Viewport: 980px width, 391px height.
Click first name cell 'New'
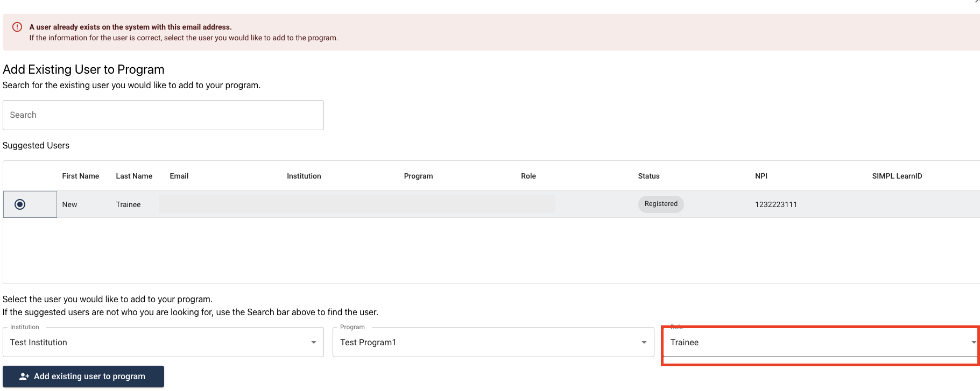pyautogui.click(x=69, y=204)
